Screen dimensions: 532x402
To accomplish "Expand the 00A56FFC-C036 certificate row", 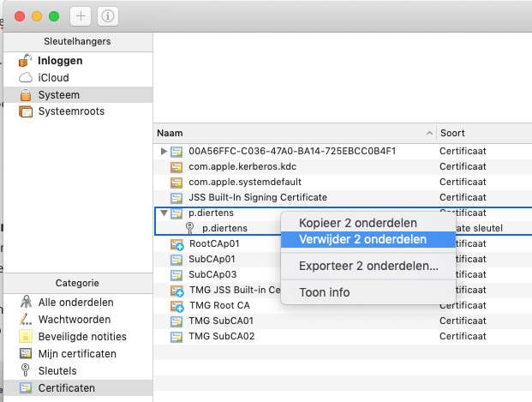I will pyautogui.click(x=164, y=152).
